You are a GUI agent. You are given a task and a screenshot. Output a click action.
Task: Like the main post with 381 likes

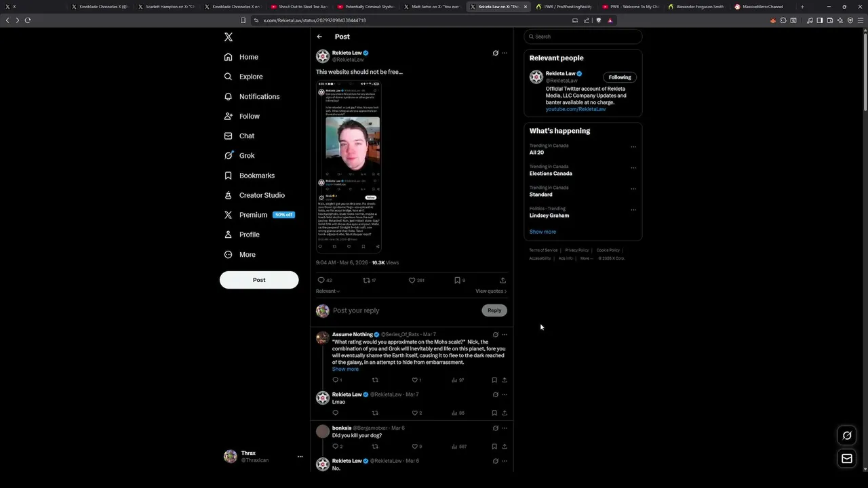click(x=416, y=280)
